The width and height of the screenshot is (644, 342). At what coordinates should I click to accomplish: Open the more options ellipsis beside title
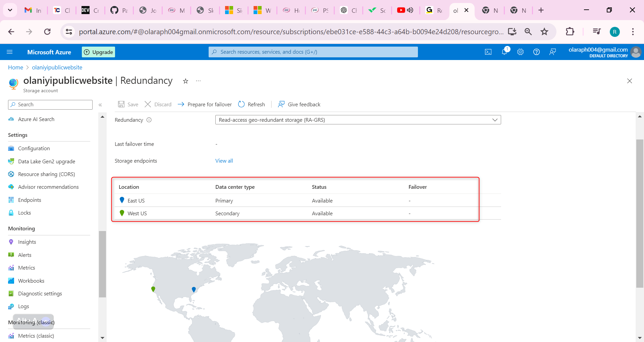coord(198,81)
